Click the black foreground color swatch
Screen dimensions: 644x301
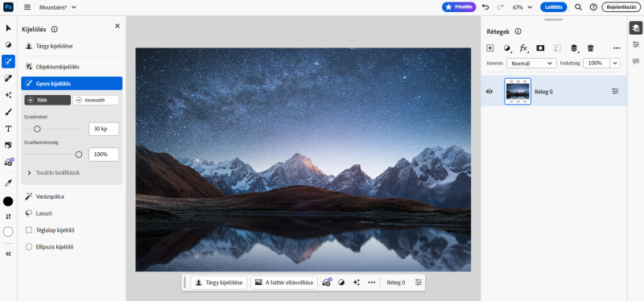[8, 201]
